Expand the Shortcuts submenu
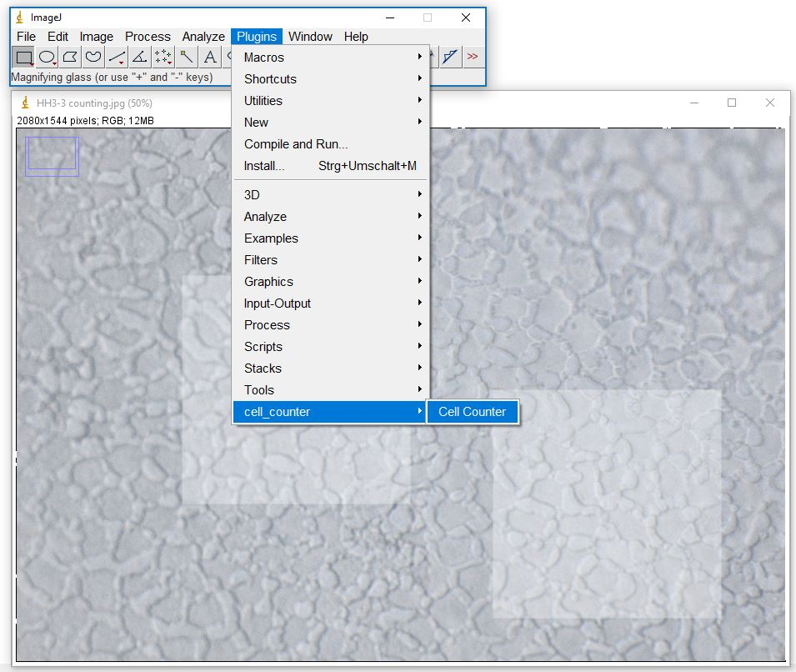 click(x=330, y=79)
